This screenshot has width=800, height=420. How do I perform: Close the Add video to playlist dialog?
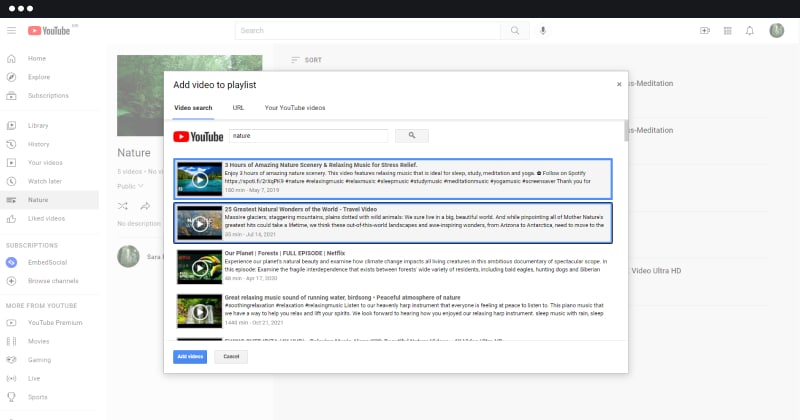point(619,84)
